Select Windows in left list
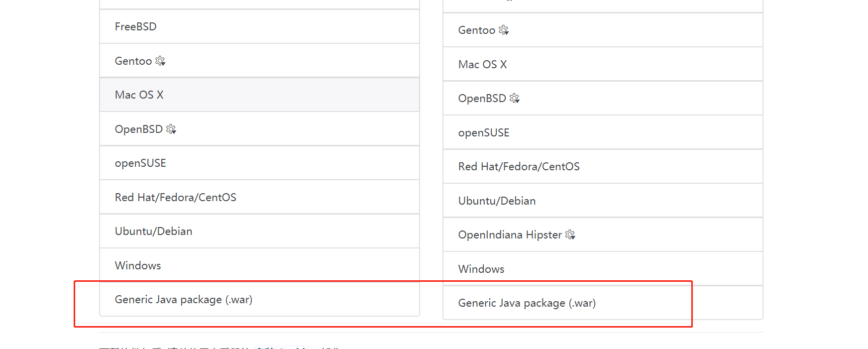This screenshot has width=868, height=349. [x=259, y=265]
